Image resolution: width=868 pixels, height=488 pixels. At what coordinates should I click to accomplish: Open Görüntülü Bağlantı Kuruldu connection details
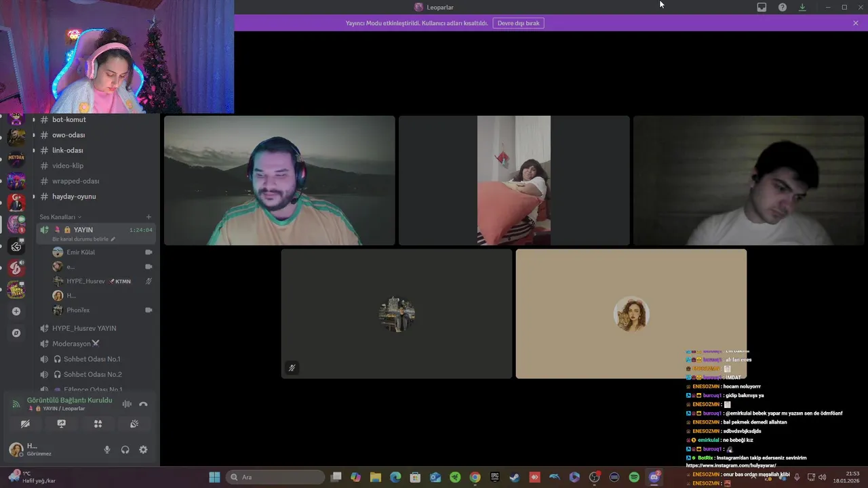(x=69, y=401)
